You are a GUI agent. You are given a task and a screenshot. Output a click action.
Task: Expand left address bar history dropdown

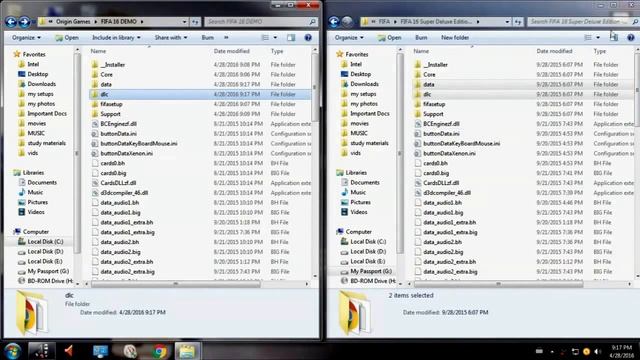pyautogui.click(x=184, y=22)
